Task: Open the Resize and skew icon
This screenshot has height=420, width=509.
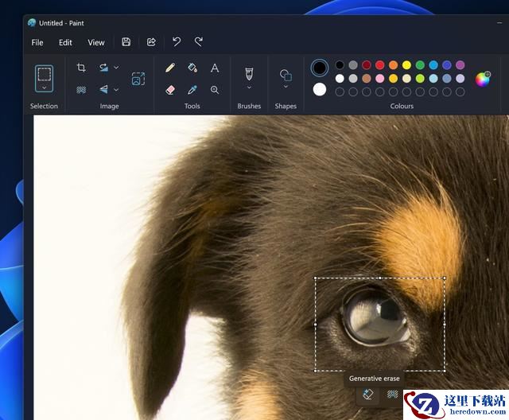Action: pos(138,79)
